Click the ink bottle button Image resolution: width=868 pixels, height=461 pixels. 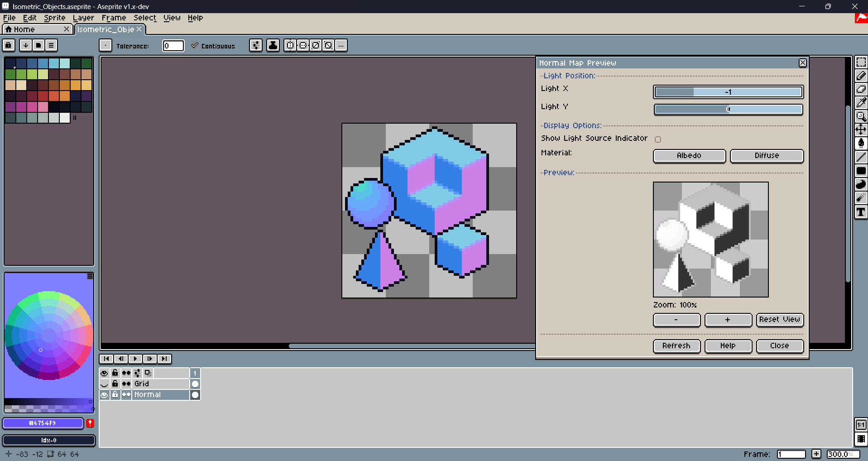[273, 45]
